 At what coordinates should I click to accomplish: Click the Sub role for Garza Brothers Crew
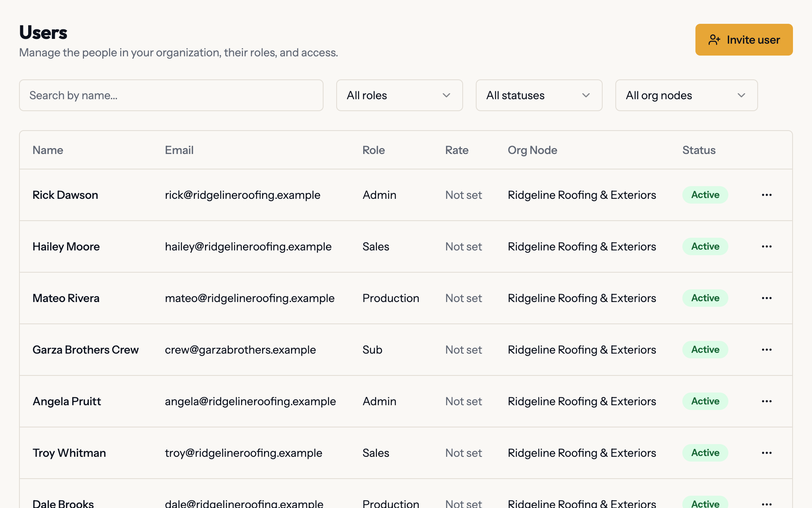[372, 350]
